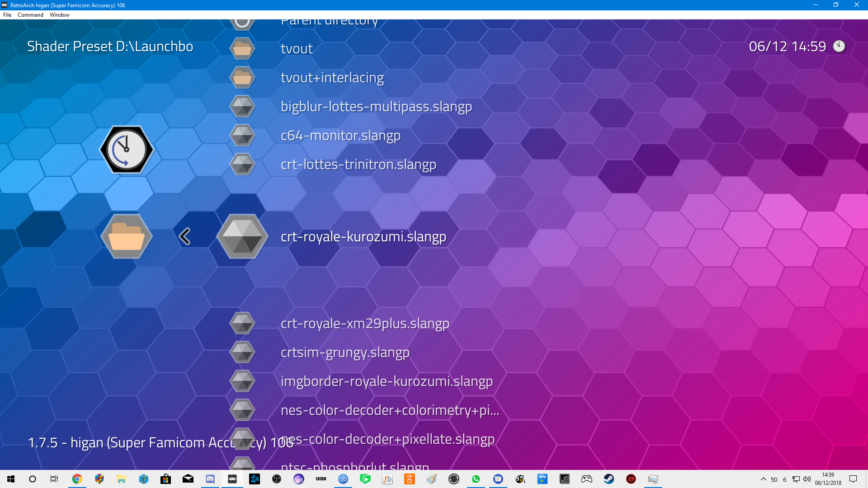Focus the RetroArch taskbar icon
Viewport: 868px width, 488px height.
click(x=232, y=479)
